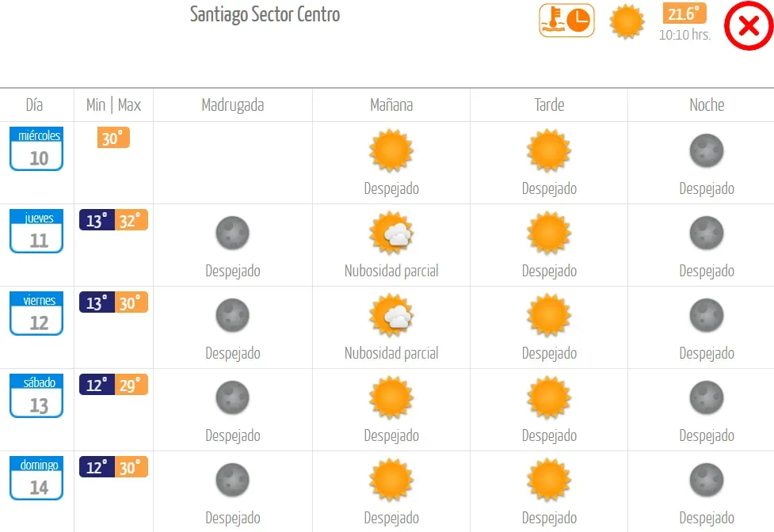Image resolution: width=774 pixels, height=532 pixels.
Task: Click sábado 12° min temperature badge
Action: [x=97, y=385]
